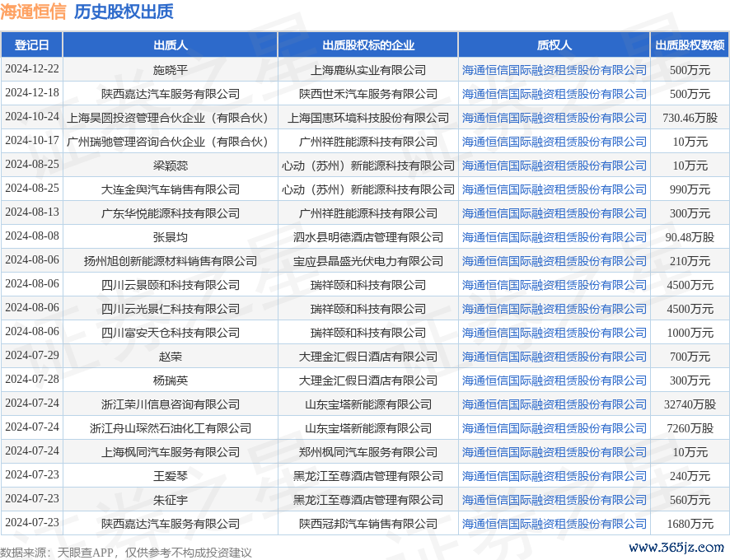The width and height of the screenshot is (730, 560).
Task: Select date cell 2024-12-22
Action: pyautogui.click(x=32, y=68)
